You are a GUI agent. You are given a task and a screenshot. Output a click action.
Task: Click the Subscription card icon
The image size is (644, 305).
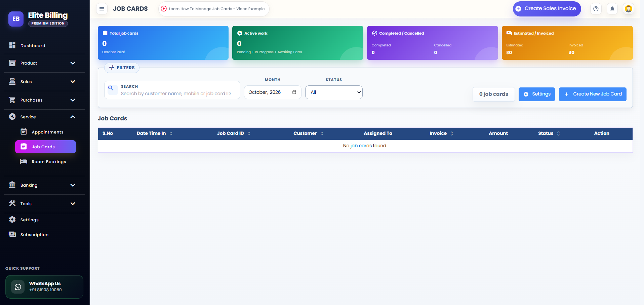[12, 234]
